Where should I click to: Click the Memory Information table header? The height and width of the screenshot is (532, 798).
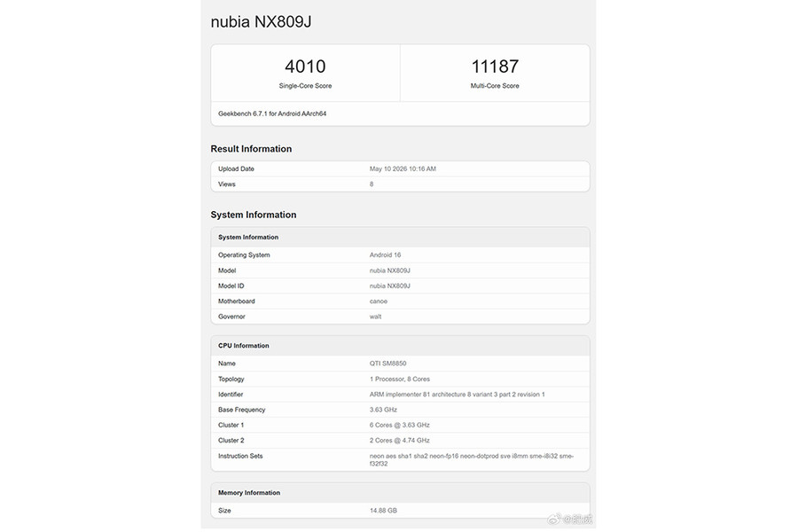point(249,493)
